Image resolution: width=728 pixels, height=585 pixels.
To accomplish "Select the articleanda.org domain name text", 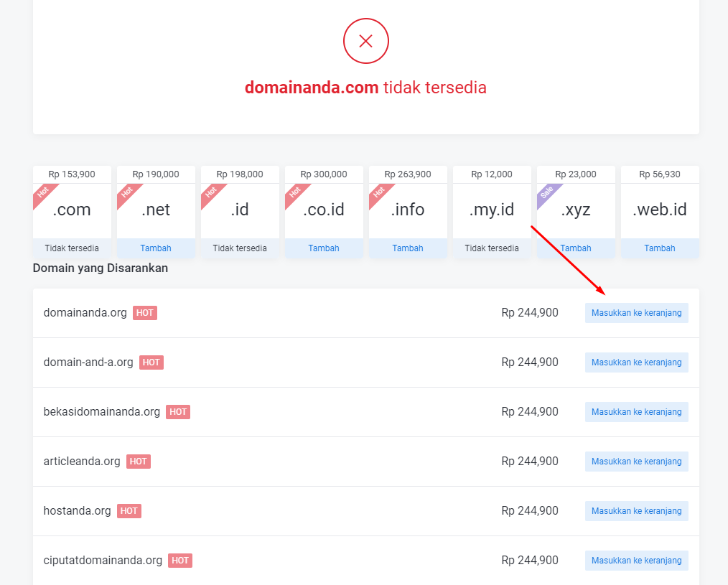I will [x=82, y=462].
